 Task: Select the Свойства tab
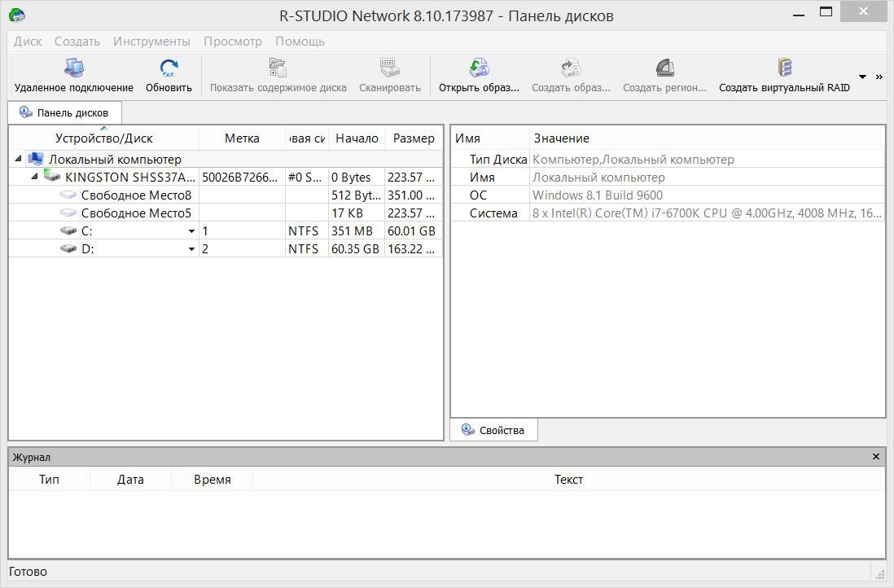coord(493,430)
